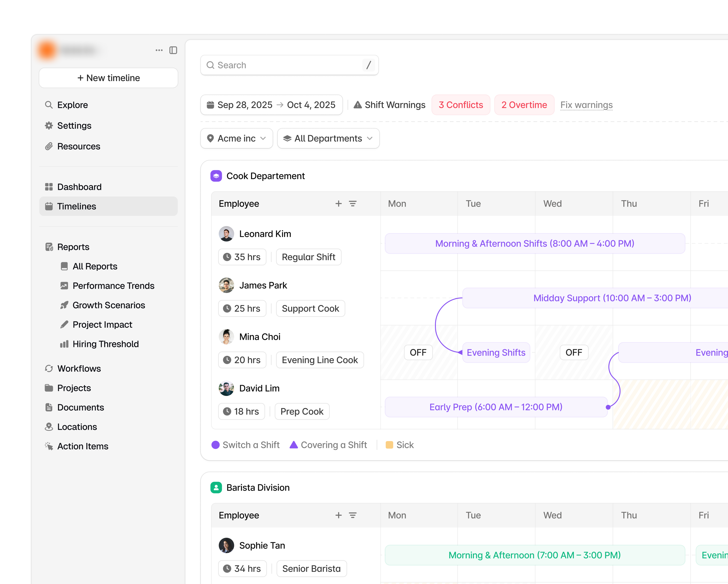Click the purple Cook Departement icon

click(216, 176)
